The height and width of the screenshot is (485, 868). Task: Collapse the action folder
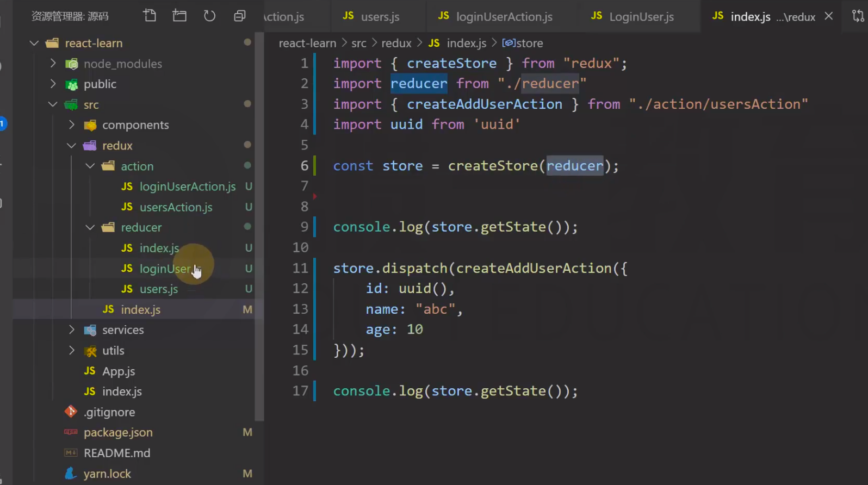90,166
